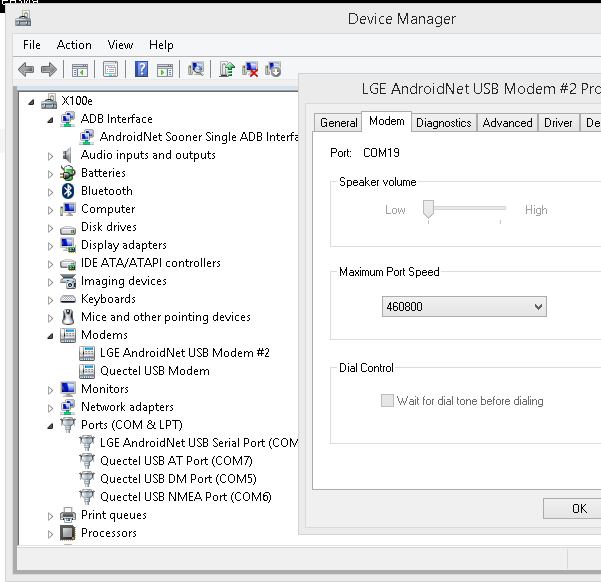
Task: Expand the Network adapters category
Action: pos(51,407)
